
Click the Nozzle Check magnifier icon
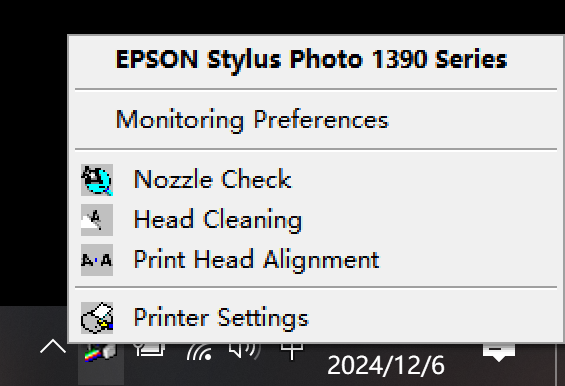[97, 180]
